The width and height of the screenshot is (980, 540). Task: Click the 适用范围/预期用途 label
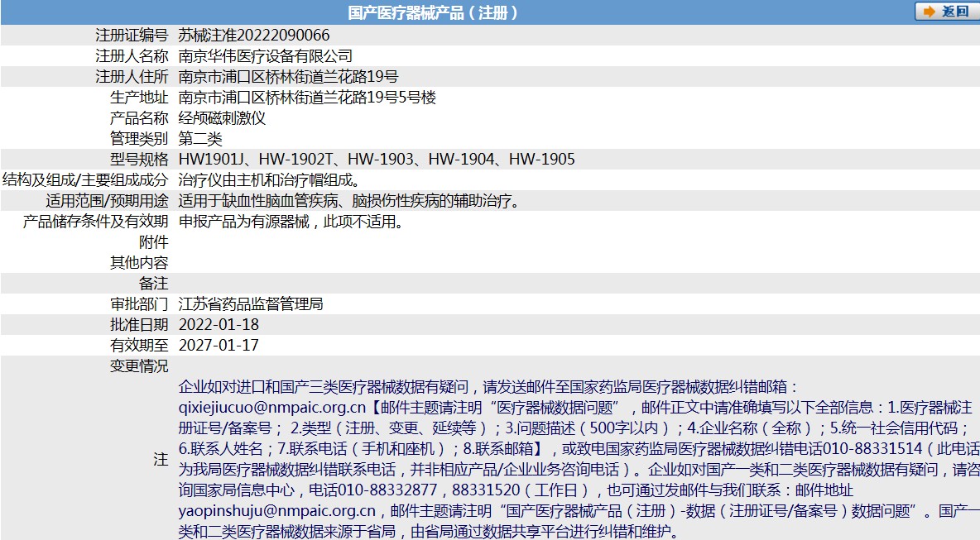(x=107, y=201)
